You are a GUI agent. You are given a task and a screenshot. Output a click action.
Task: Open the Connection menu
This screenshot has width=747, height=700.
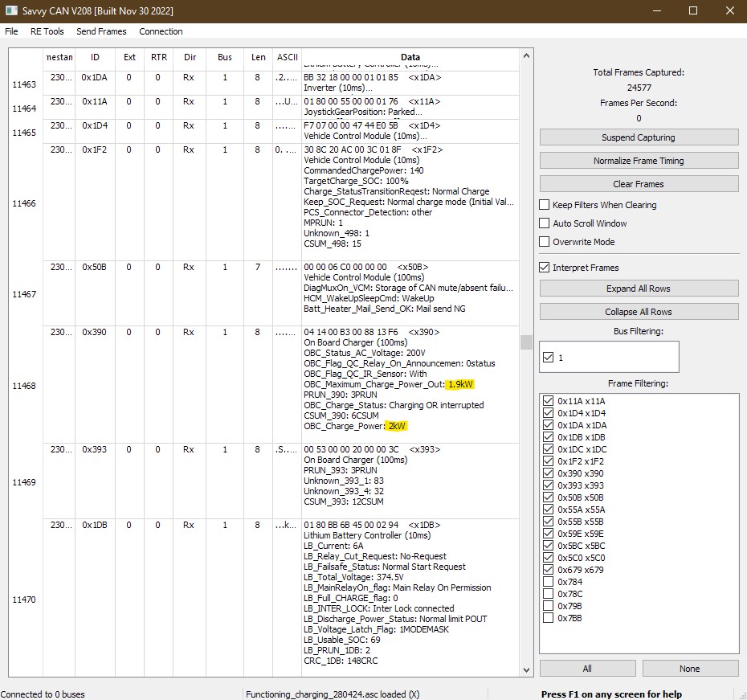tap(161, 31)
